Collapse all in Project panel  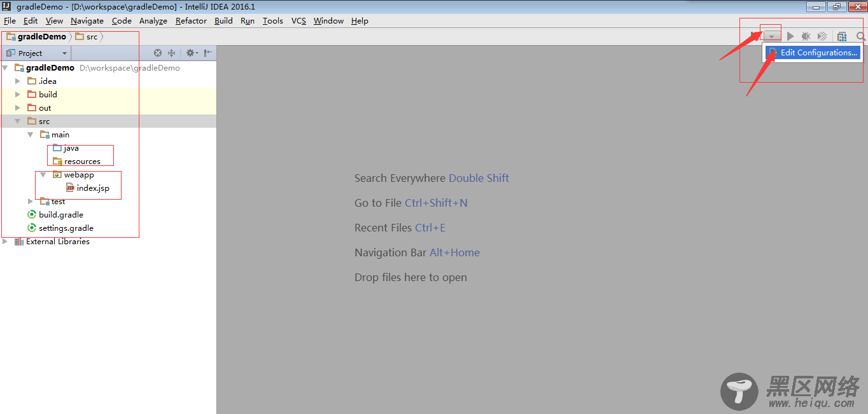(x=171, y=53)
